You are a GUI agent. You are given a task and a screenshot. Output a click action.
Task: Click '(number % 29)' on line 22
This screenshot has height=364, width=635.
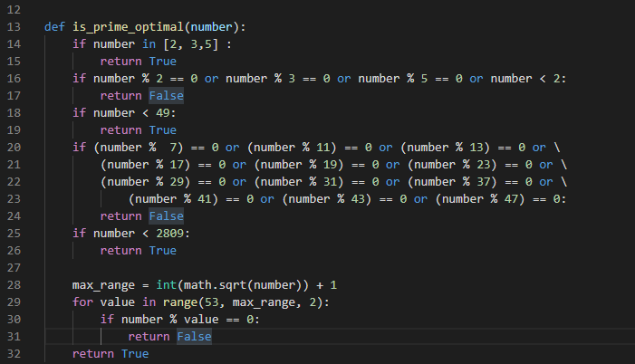145,182
